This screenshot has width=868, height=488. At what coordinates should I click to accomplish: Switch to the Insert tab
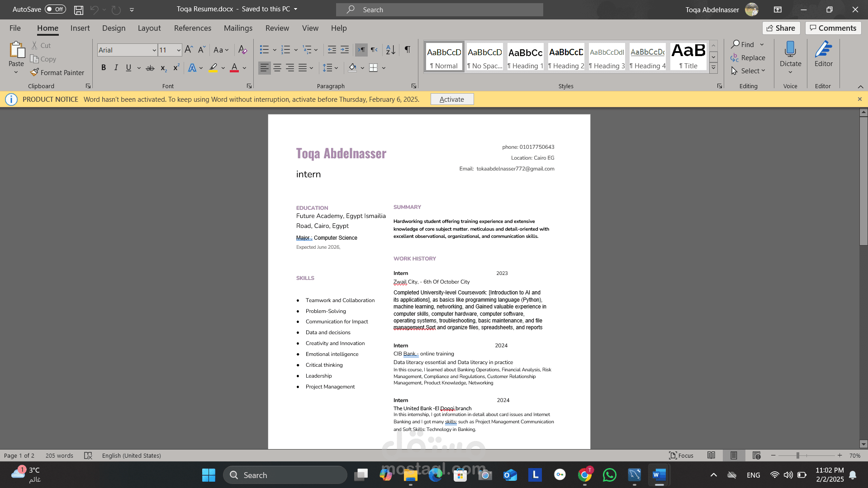(80, 28)
